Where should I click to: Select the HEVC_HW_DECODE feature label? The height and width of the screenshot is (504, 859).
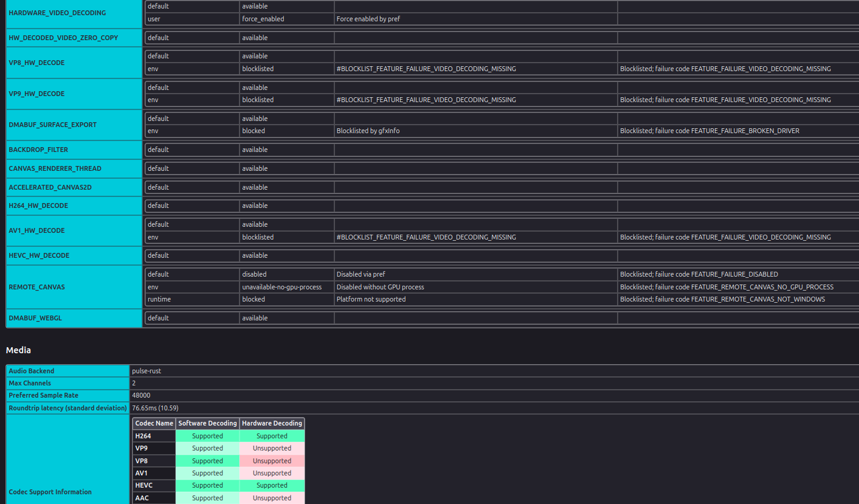coord(39,255)
